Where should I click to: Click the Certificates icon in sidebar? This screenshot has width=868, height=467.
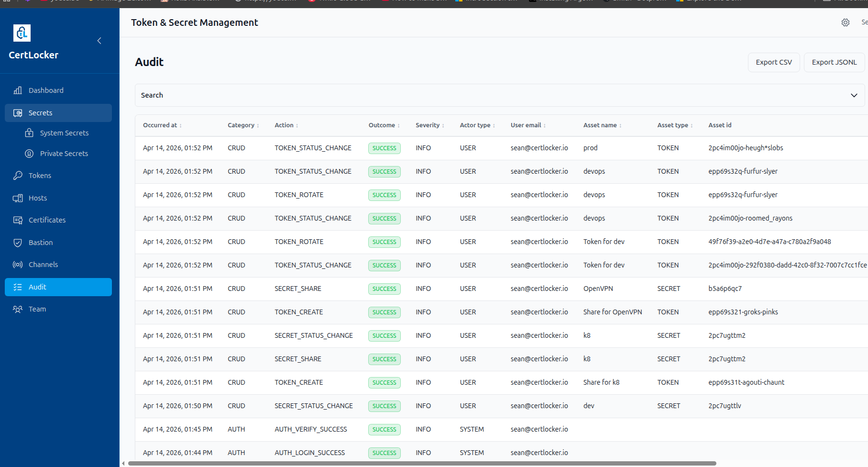[18, 220]
